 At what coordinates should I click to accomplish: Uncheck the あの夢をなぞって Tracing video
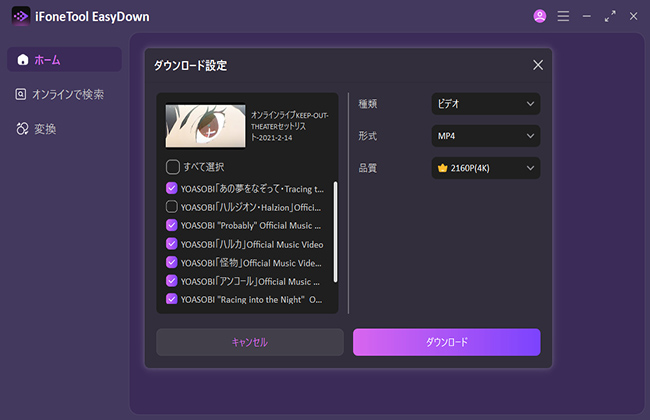(x=172, y=188)
